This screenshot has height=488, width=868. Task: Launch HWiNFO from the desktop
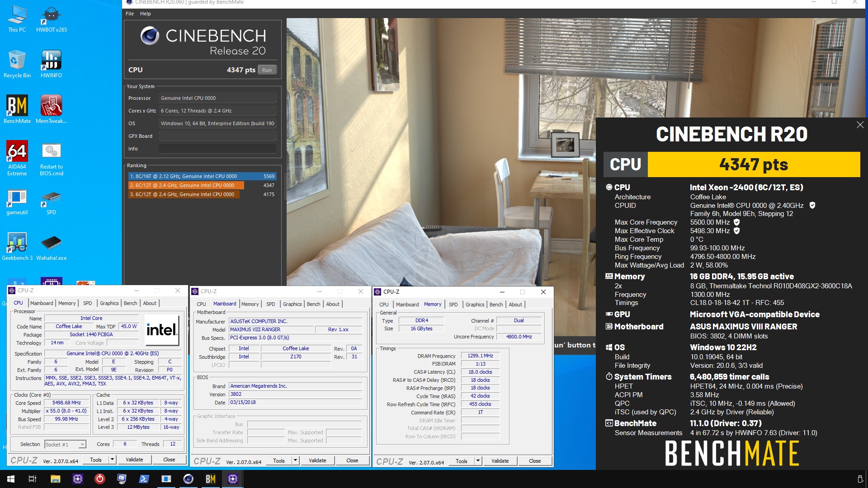(x=52, y=64)
